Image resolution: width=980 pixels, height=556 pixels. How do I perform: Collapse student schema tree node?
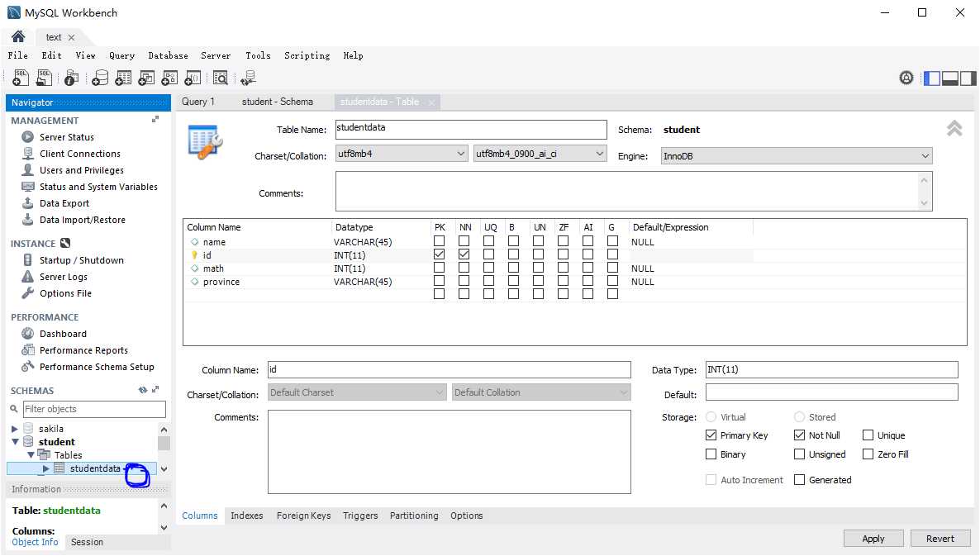[16, 442]
